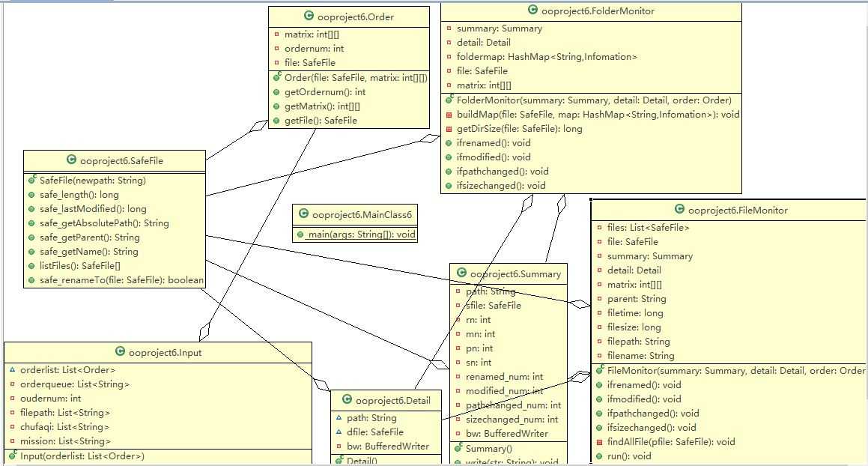
Task: Click the constructor icon beside Order(file: SafeFile
Action: coord(277,77)
